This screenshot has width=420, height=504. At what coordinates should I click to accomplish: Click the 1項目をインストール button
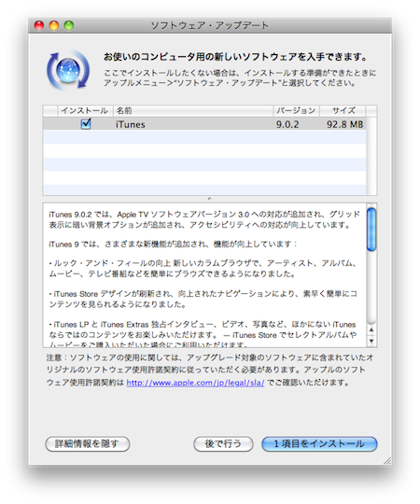tap(319, 444)
